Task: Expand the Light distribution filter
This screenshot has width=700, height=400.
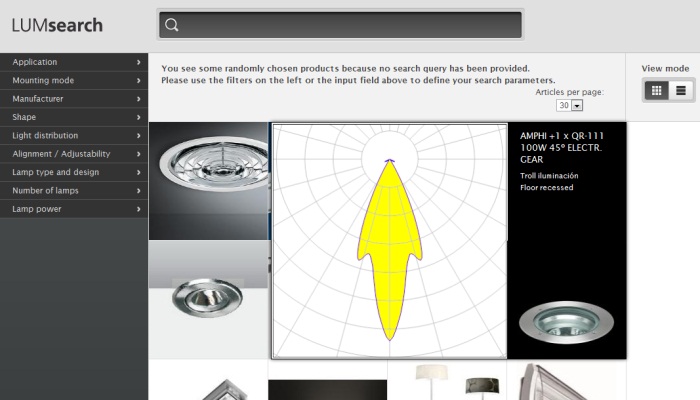Action: click(x=74, y=135)
